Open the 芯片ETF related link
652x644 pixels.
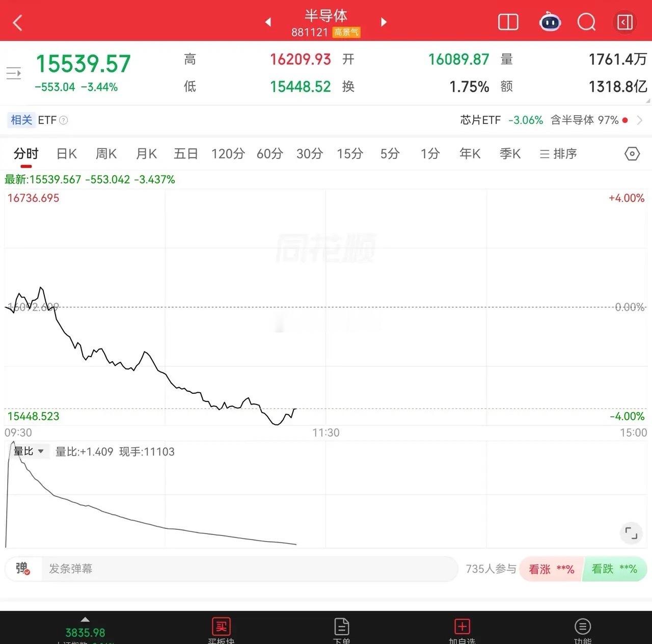480,120
